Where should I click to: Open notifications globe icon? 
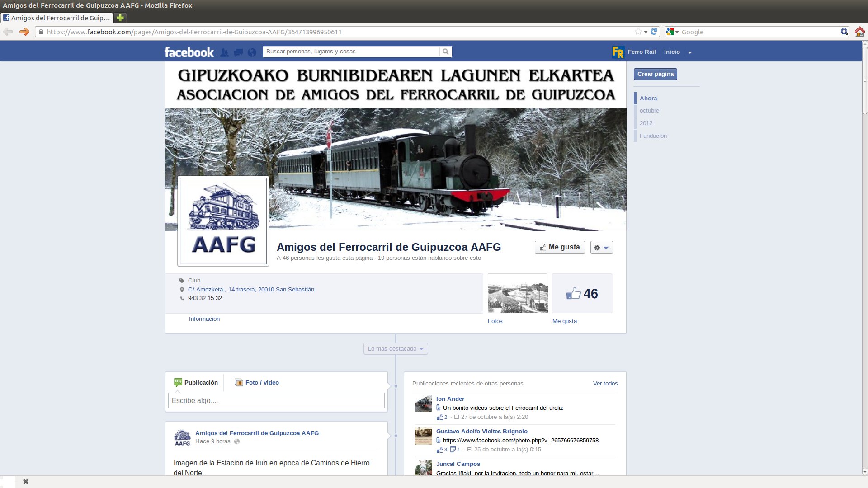252,52
